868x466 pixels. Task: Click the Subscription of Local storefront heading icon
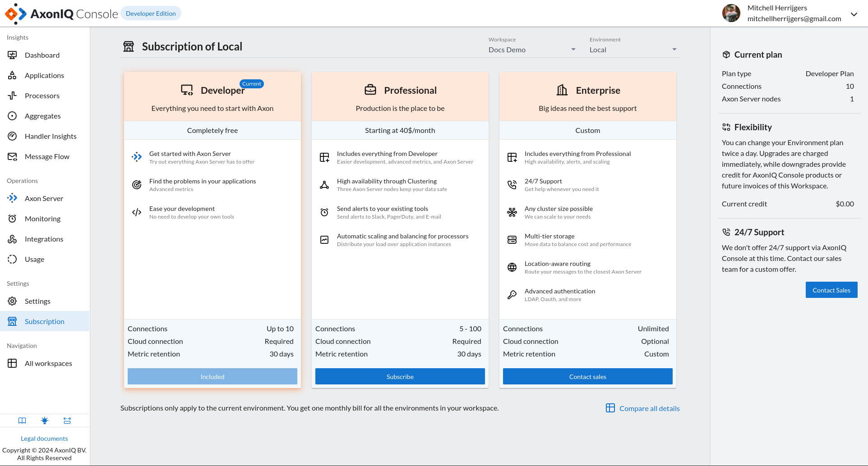click(x=129, y=46)
